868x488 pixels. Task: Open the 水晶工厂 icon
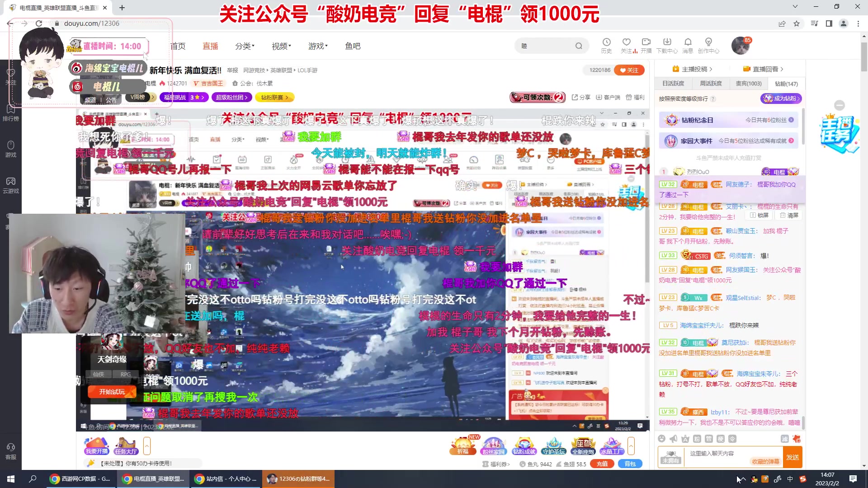point(612,446)
